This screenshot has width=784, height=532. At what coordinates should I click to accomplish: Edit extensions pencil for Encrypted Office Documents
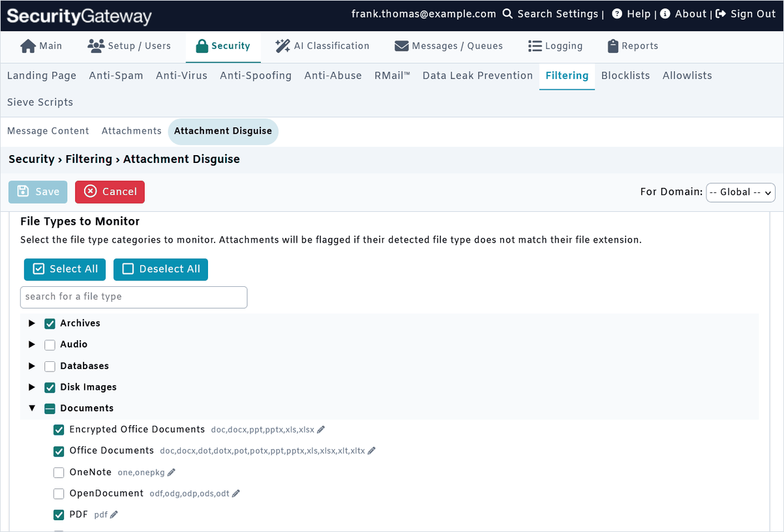point(321,430)
